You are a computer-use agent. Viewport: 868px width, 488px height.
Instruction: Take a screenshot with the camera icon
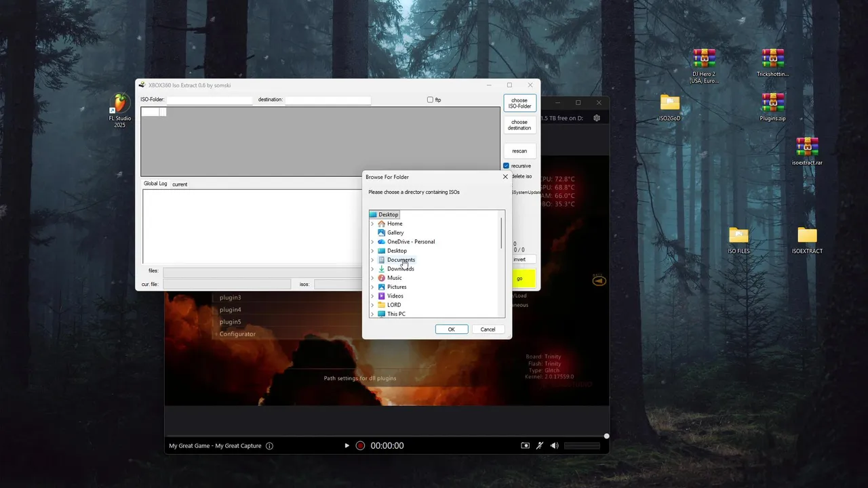click(x=525, y=446)
